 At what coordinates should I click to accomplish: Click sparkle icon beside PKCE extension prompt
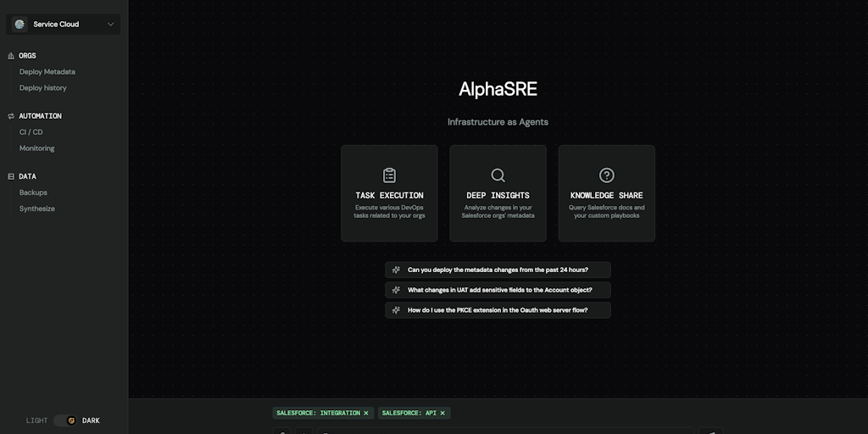pos(396,310)
